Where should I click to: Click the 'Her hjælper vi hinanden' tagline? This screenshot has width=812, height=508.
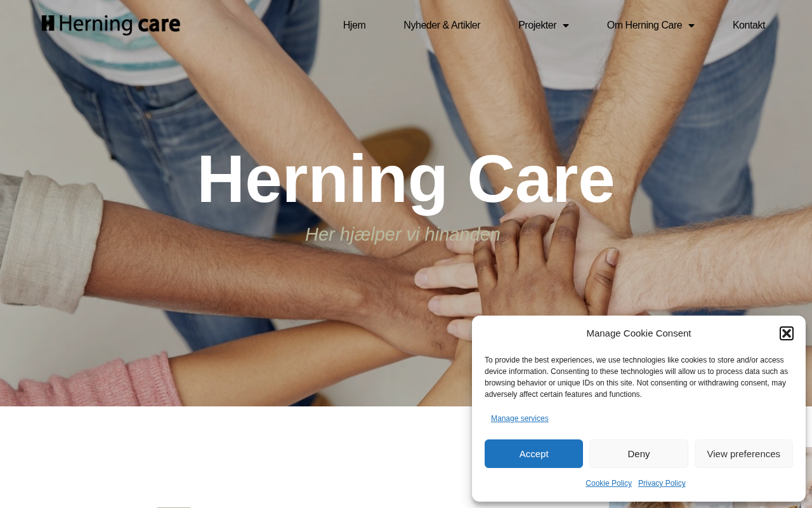click(403, 234)
